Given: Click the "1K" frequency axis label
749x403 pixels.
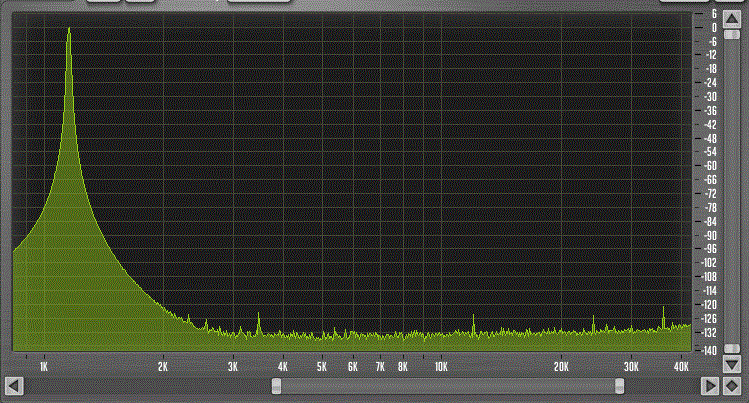Looking at the screenshot, I should 44,367.
